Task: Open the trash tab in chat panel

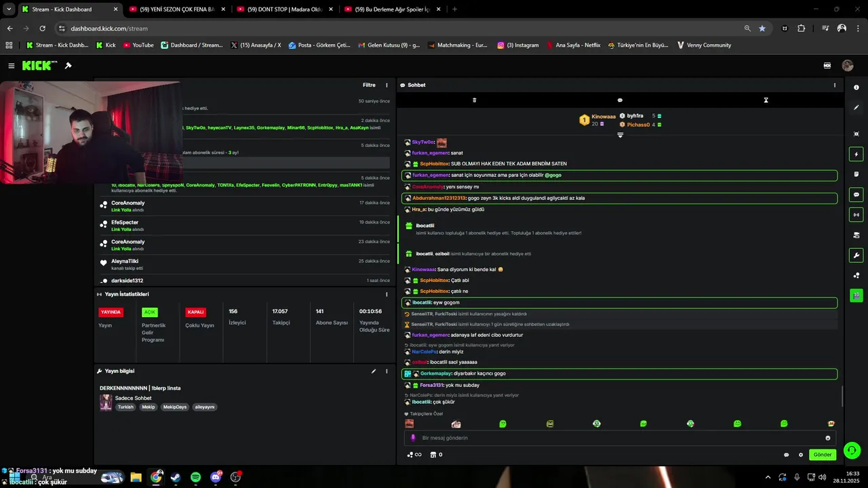Action: click(x=474, y=100)
